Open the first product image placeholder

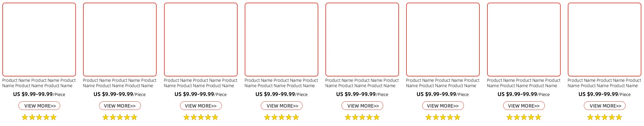pos(39,39)
